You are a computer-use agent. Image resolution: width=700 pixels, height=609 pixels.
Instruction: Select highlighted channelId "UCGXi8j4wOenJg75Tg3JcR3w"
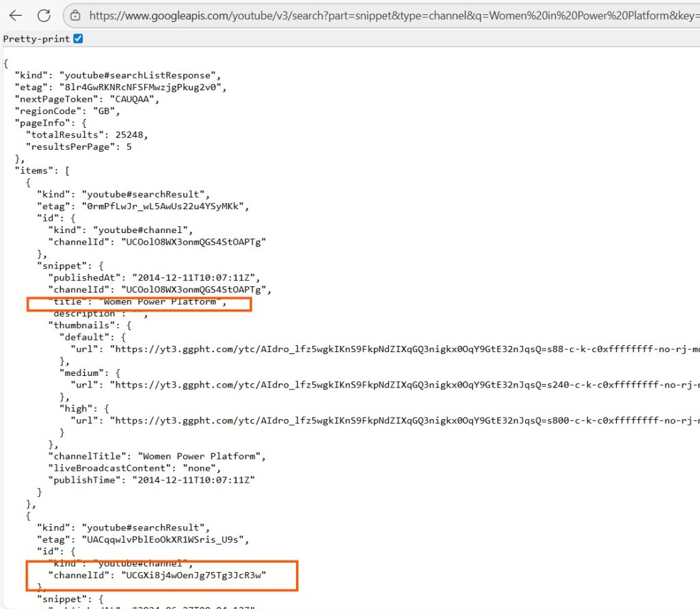[193, 576]
